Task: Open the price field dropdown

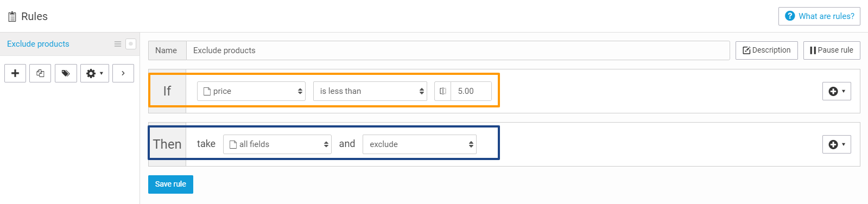Action: click(x=251, y=91)
